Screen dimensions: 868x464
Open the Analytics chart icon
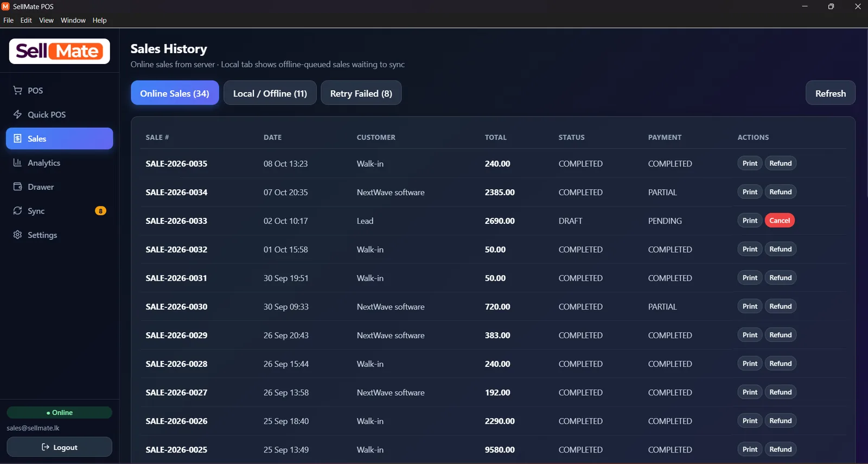point(17,163)
